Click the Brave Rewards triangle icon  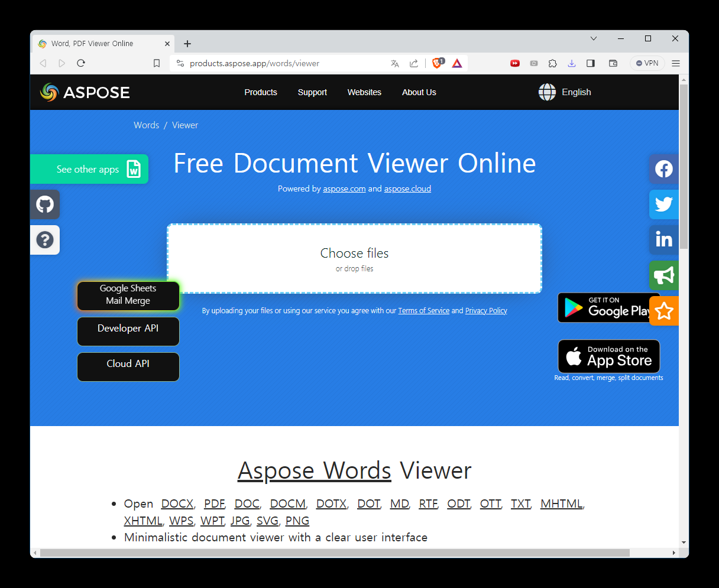(x=457, y=63)
